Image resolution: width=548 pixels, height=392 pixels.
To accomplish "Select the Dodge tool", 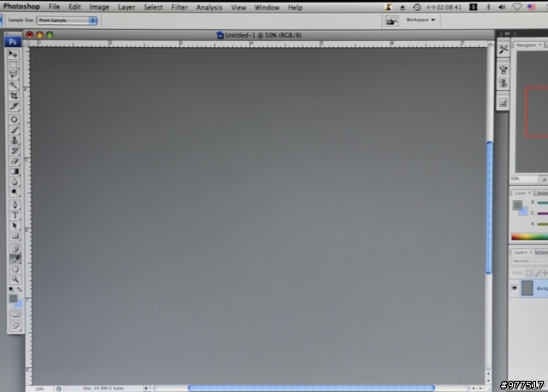I will 14,192.
